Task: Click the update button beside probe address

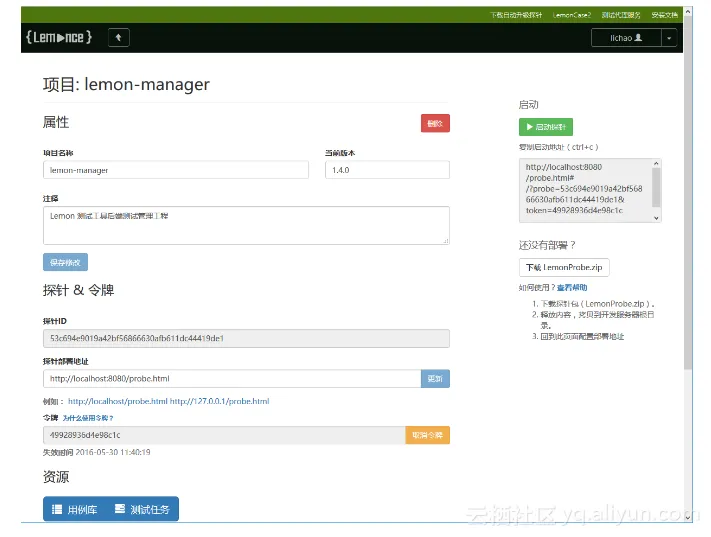Action: [435, 379]
